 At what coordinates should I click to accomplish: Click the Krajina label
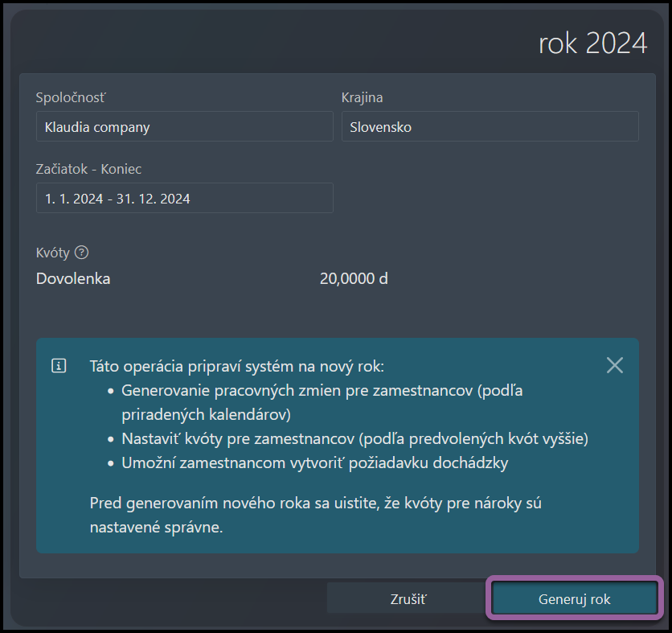pyautogui.click(x=363, y=97)
